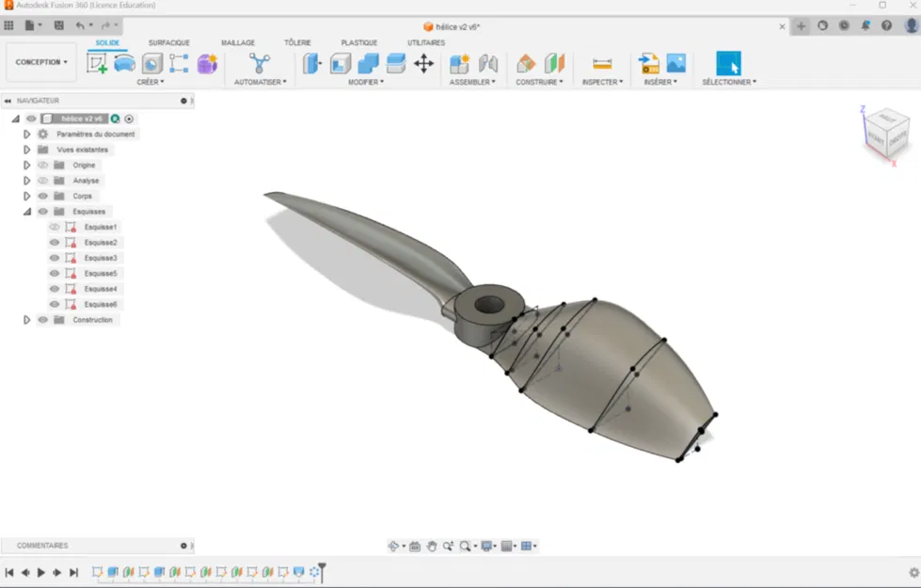Jump to timeline start with first-frame playback control
Viewport: 921px width, 588px height.
10,571
